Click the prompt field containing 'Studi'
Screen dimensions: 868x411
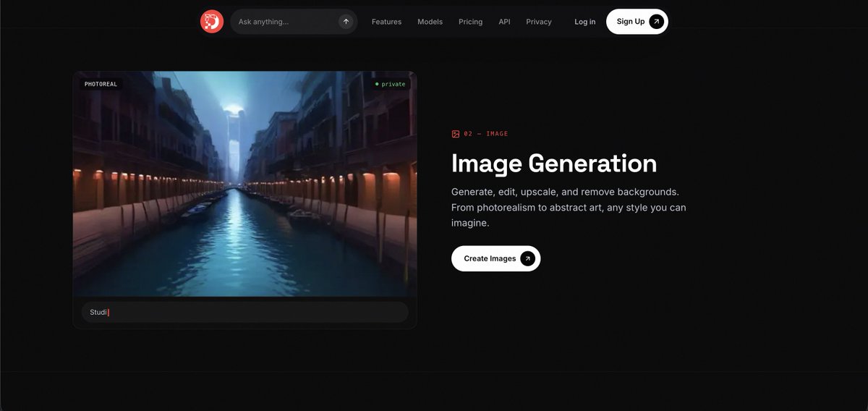click(x=244, y=312)
